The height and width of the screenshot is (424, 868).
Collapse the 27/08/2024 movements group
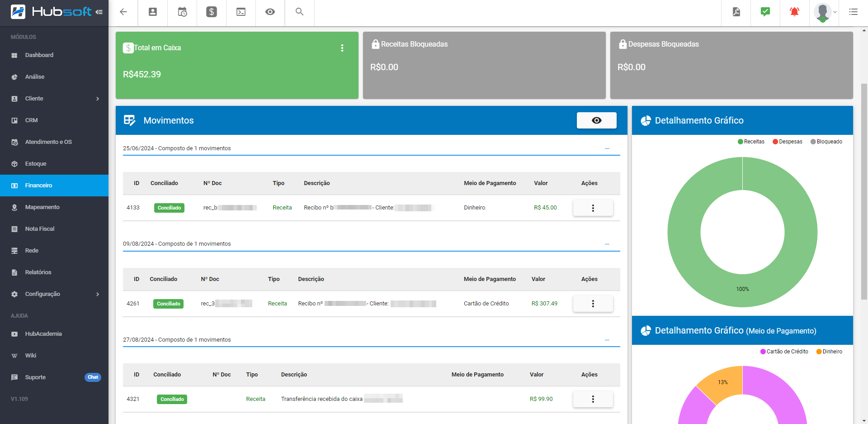click(607, 340)
